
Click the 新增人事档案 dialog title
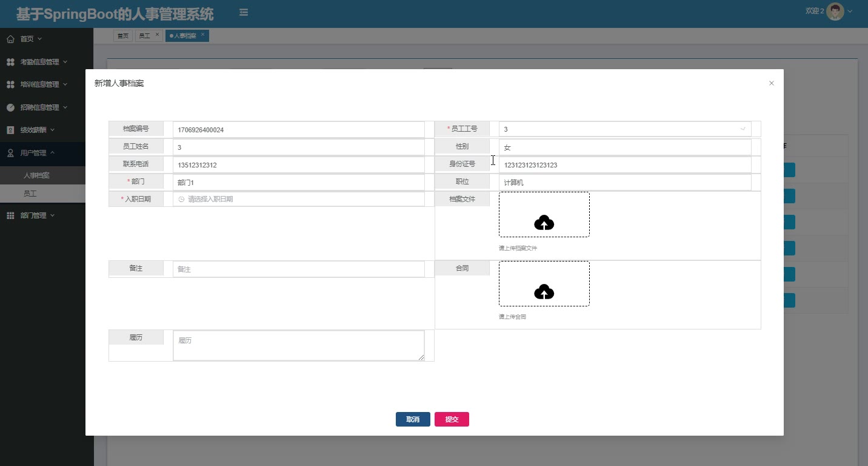[119, 83]
